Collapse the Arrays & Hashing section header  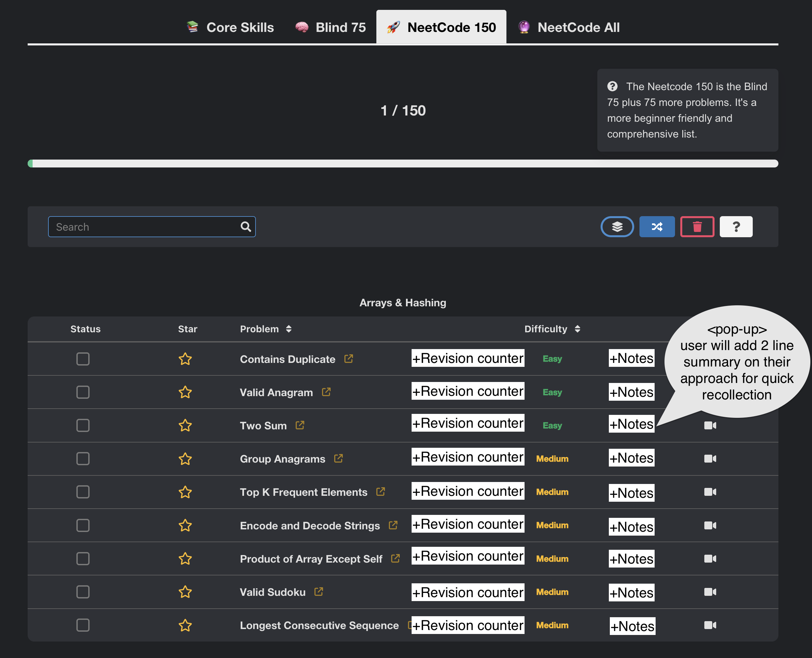403,303
